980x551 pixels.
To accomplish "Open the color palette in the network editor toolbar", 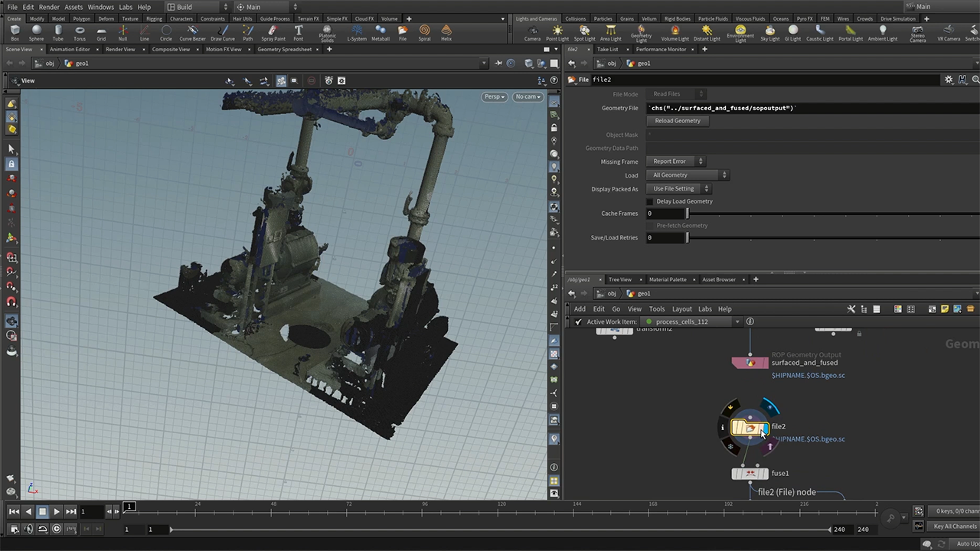I will point(898,308).
